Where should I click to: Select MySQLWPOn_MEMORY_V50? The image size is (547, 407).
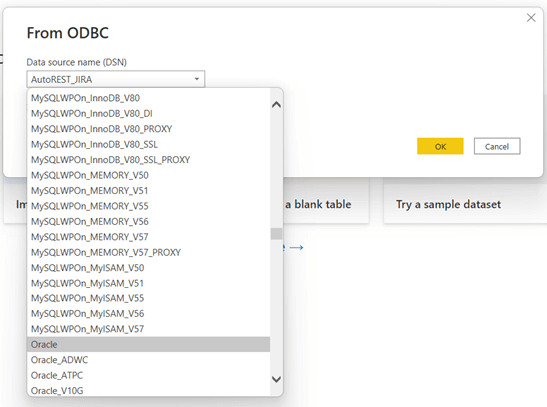(x=148, y=175)
